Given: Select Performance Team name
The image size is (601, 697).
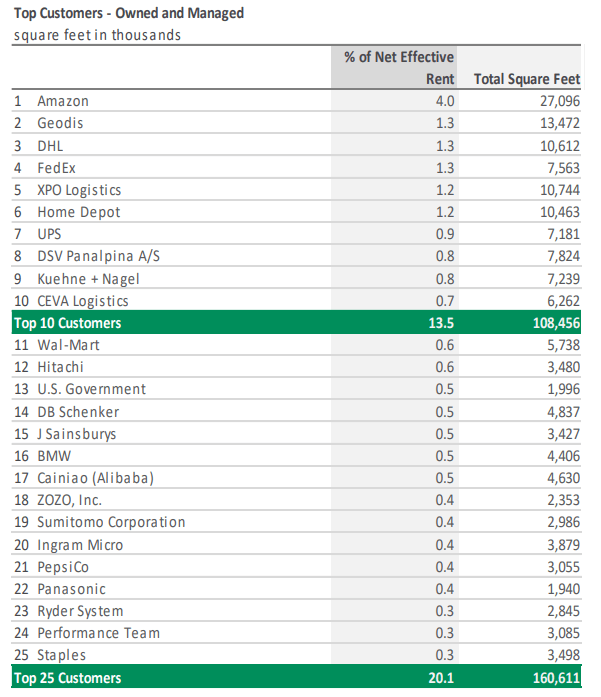Looking at the screenshot, I should click(99, 633).
